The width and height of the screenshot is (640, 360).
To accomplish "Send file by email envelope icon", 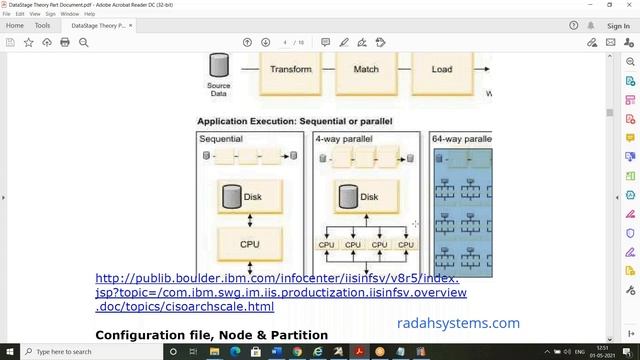I will coord(611,42).
